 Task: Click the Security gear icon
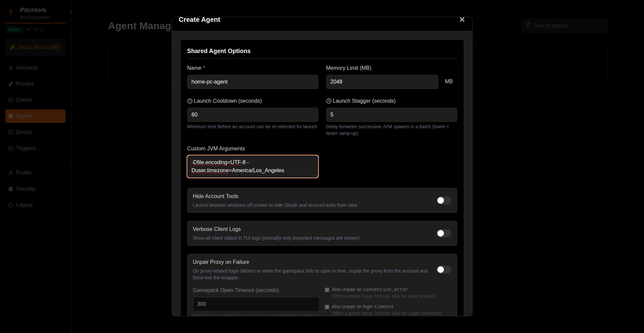click(11, 189)
